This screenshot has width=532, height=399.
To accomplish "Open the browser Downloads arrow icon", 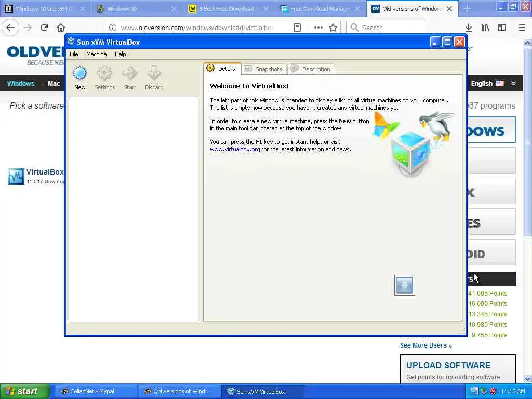I will click(469, 28).
